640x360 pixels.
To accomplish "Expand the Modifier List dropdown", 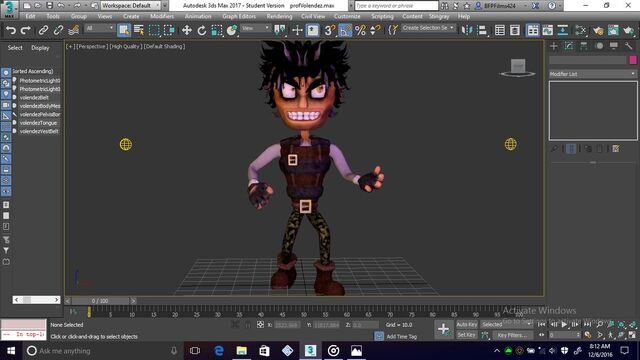I will pyautogui.click(x=593, y=74).
